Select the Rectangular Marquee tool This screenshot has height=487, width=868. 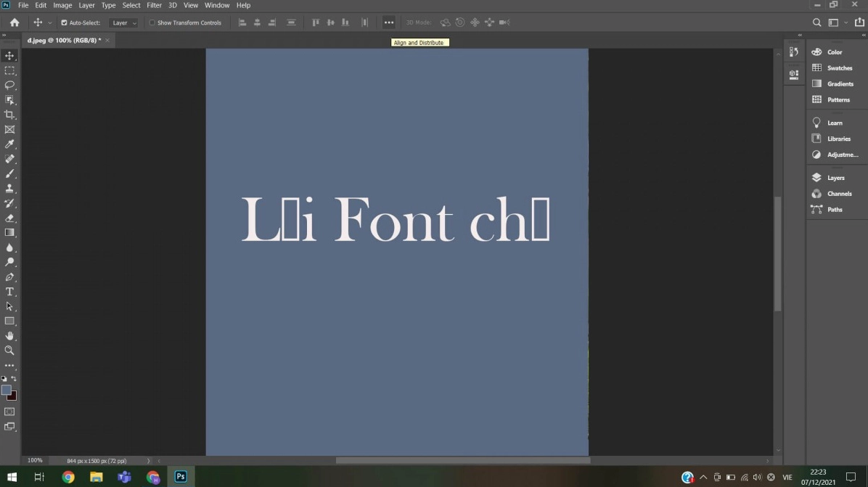click(9, 71)
